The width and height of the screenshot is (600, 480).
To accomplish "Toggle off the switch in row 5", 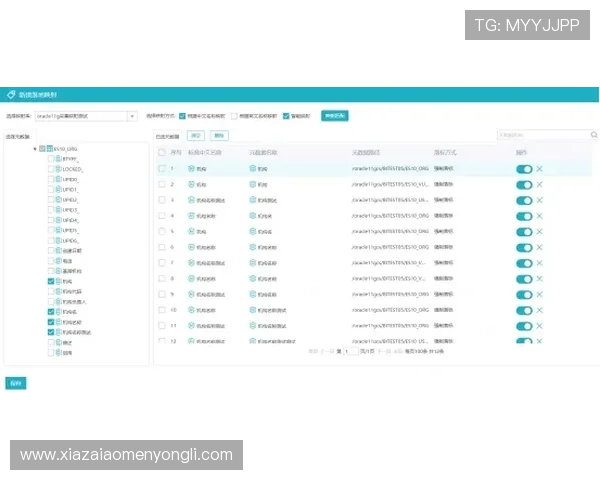I will pos(523,231).
